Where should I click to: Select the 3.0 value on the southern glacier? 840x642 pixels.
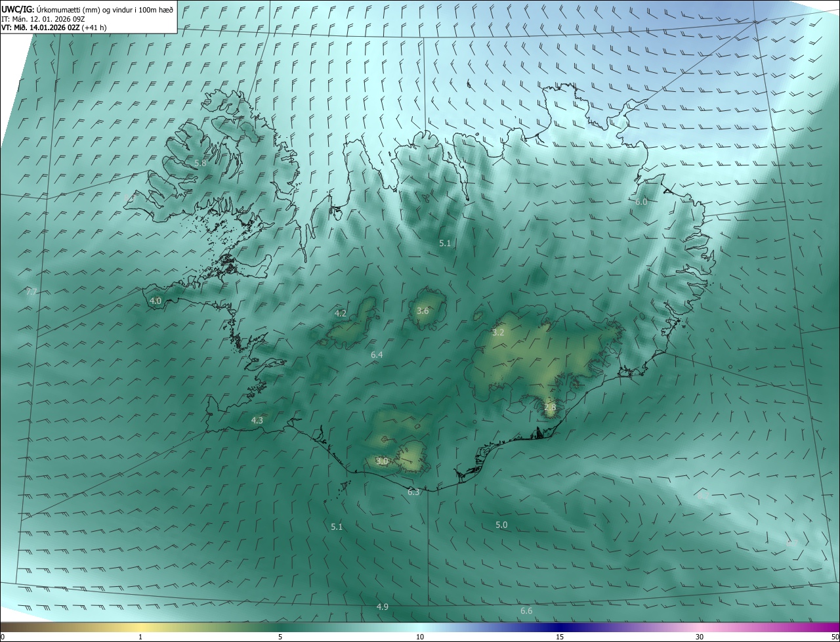(382, 461)
